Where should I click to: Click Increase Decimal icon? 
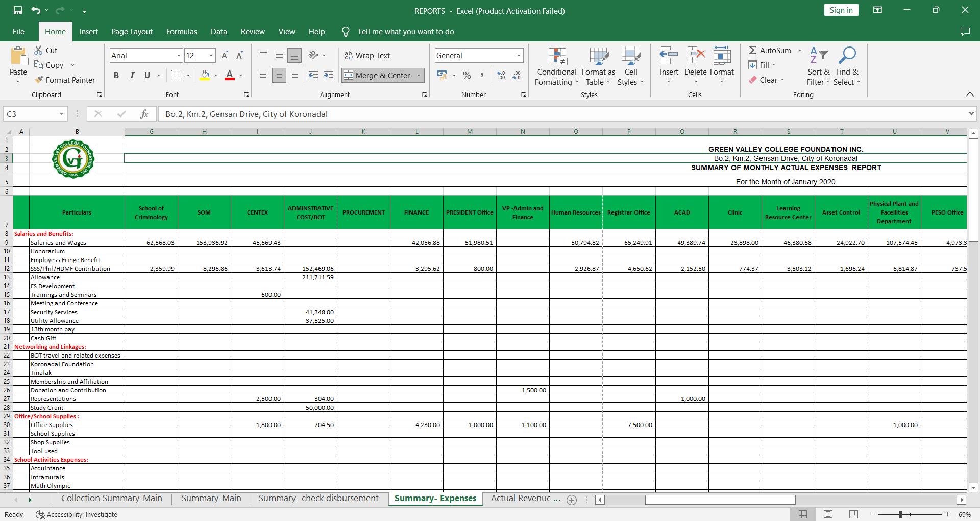pos(501,75)
